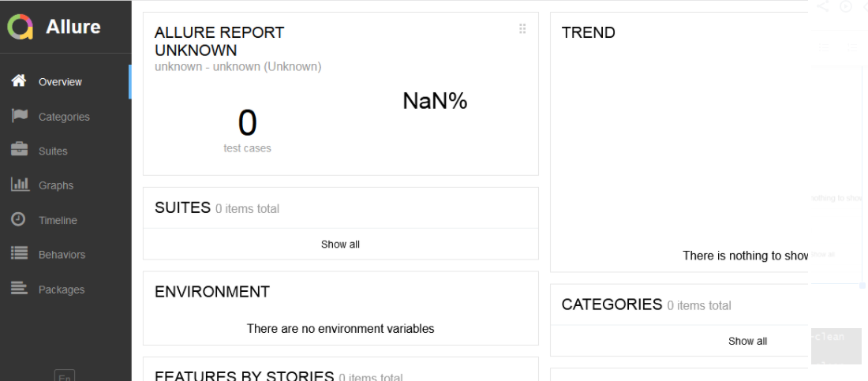The image size is (868, 381).
Task: Open the Behaviors section
Action: [65, 255]
